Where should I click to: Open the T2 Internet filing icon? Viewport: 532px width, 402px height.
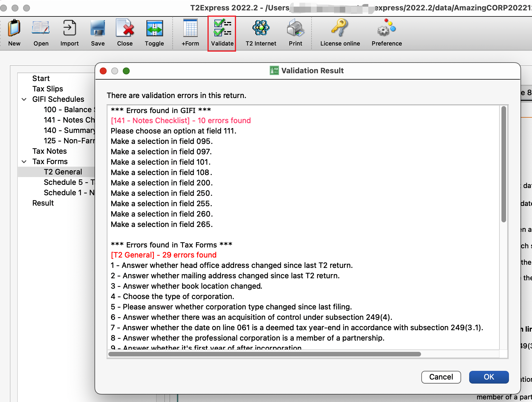[x=261, y=33]
